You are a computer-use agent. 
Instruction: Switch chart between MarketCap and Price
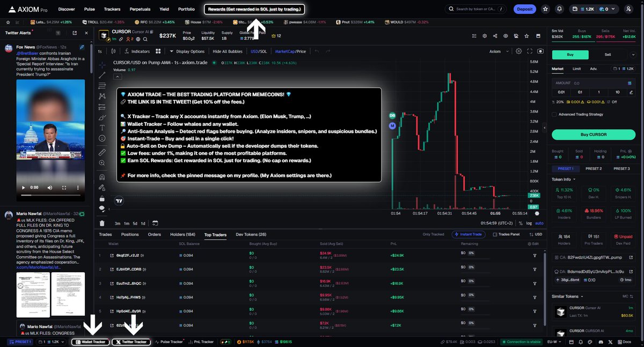[290, 51]
